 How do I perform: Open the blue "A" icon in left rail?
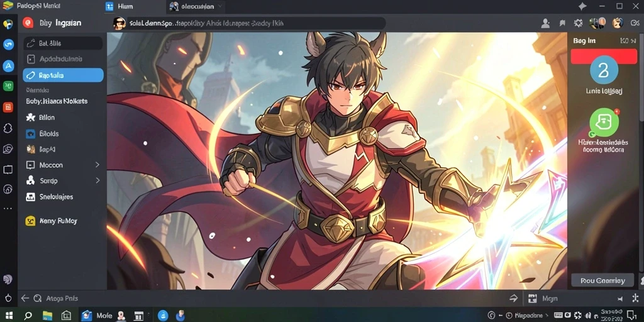8,65
